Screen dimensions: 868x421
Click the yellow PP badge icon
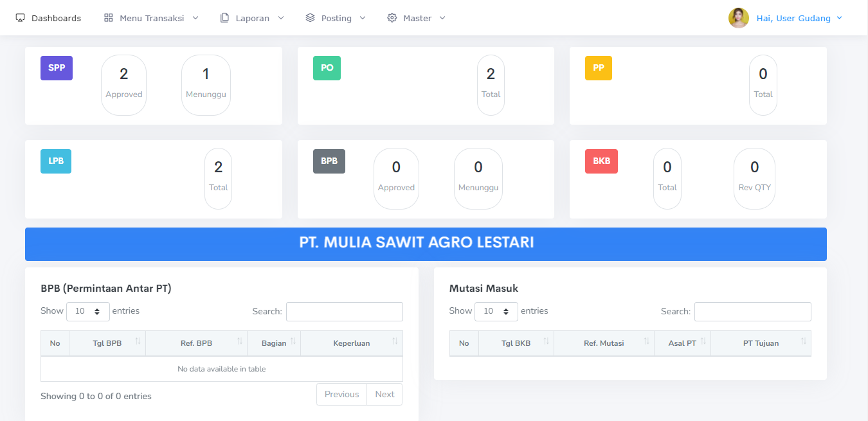pos(598,67)
